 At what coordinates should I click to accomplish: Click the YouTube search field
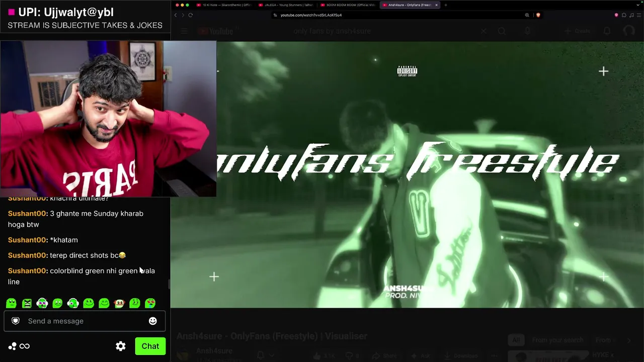(385, 31)
